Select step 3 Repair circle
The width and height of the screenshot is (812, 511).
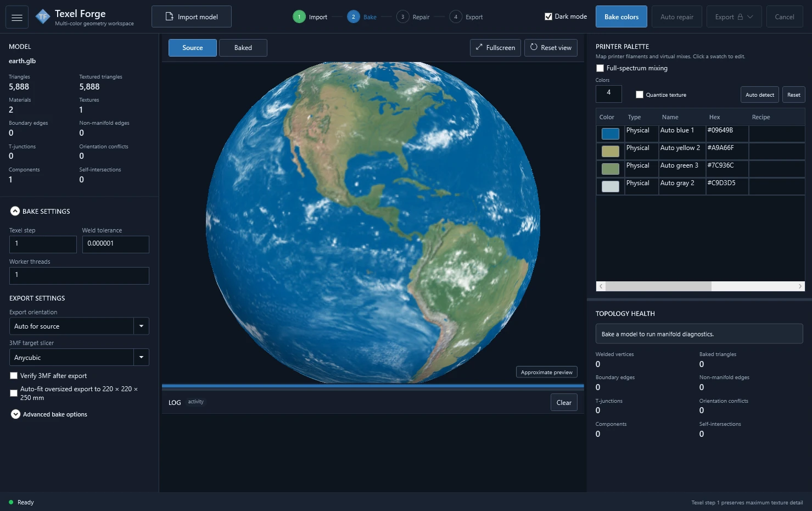coord(402,17)
